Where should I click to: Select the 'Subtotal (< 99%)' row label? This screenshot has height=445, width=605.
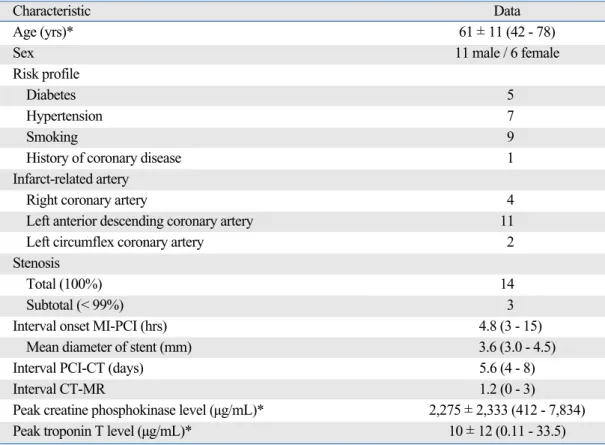click(x=75, y=305)
